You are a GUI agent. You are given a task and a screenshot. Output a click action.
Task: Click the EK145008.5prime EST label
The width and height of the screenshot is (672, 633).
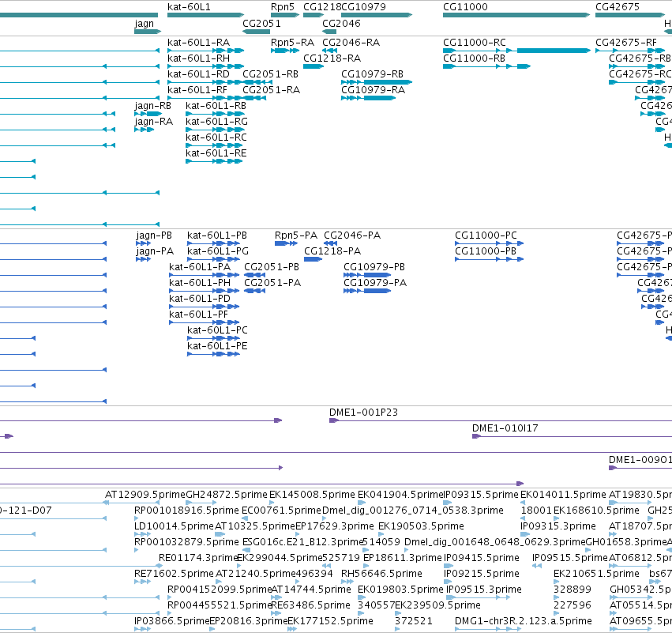click(312, 495)
